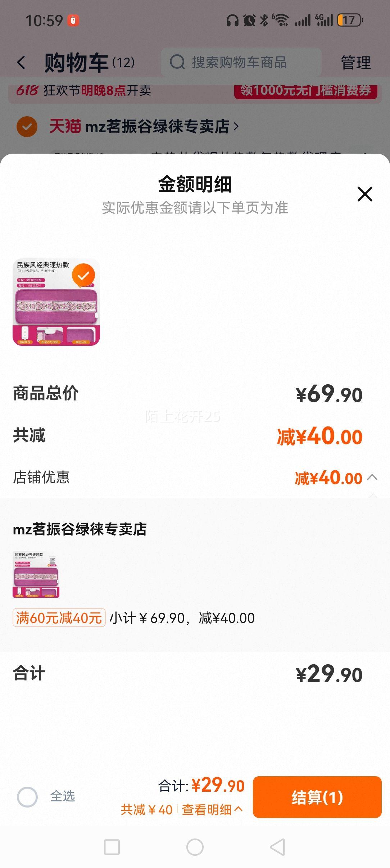Tap Android back triangle button
Viewport: 390px width, 868px height.
(278, 847)
